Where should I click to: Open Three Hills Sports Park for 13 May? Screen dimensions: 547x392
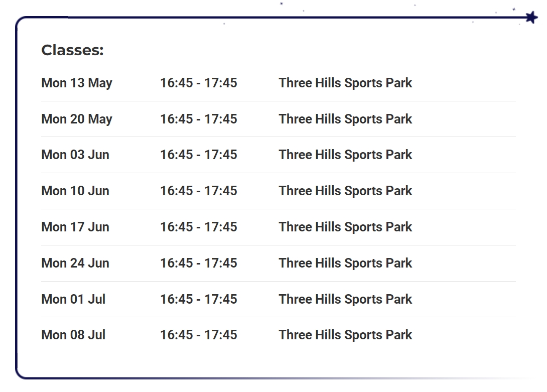click(x=345, y=83)
